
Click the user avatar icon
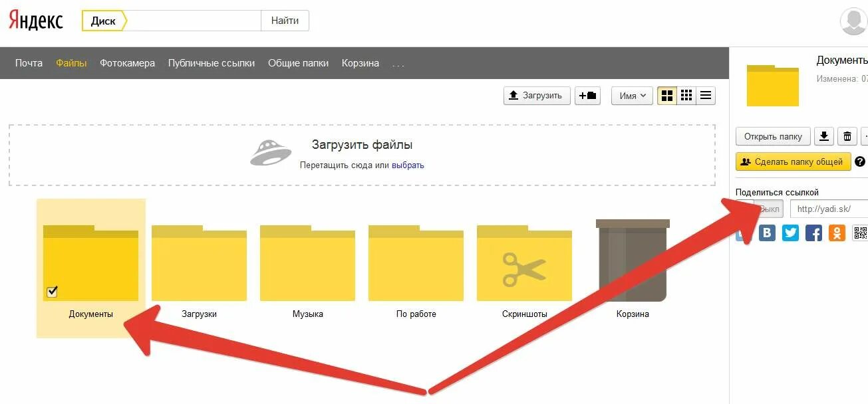(853, 21)
